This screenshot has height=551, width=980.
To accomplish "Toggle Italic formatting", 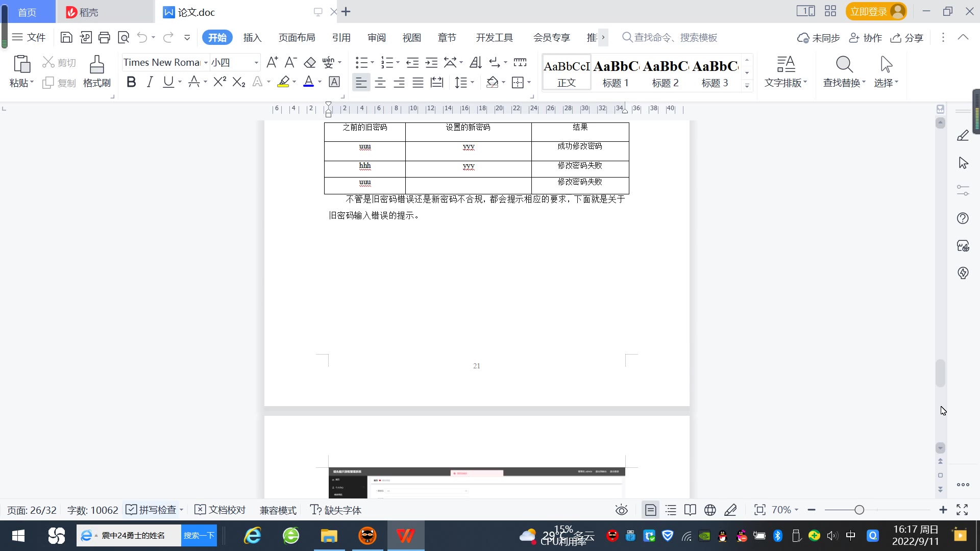I will (150, 82).
